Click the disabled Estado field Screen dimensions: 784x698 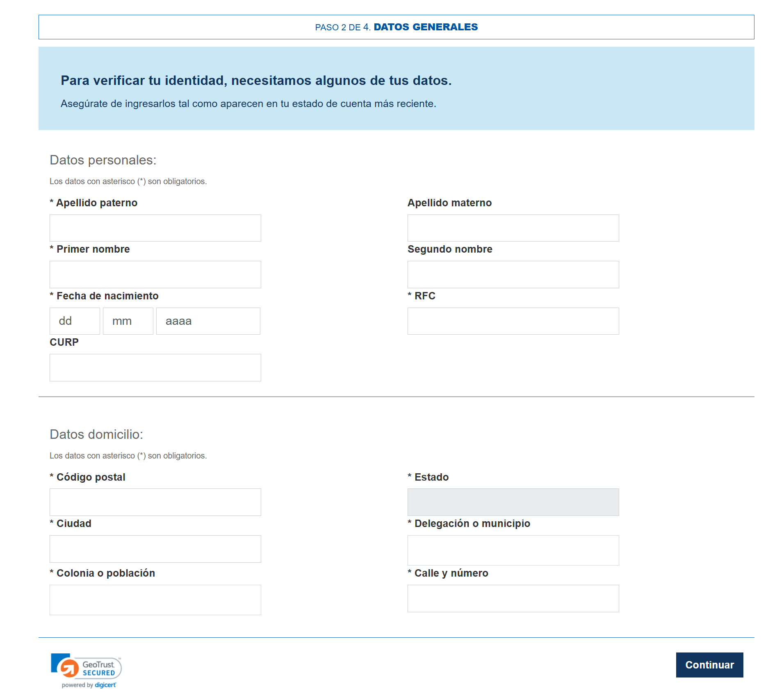point(513,502)
